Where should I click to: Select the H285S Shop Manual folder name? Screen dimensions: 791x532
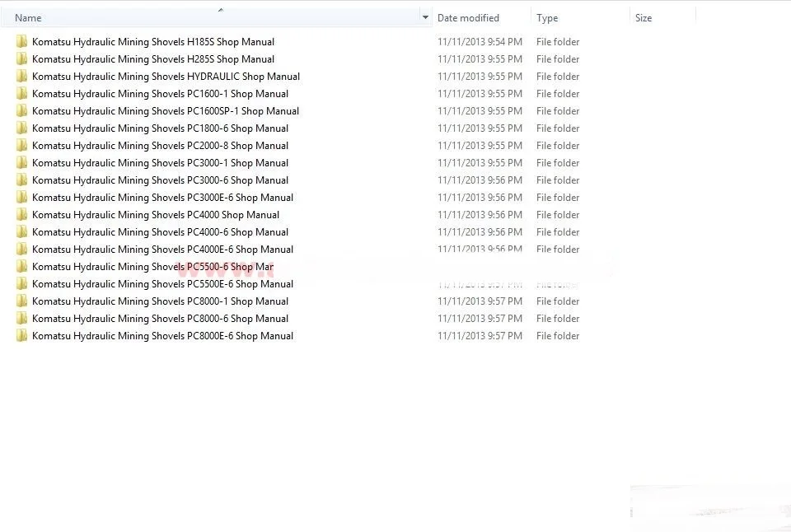[x=153, y=59]
